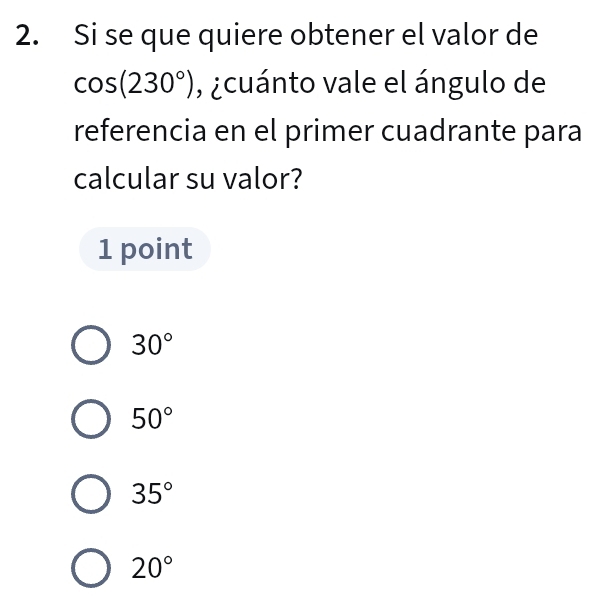This screenshot has width=601, height=605.
Task: Click the word "primer" in the question
Action: click(313, 132)
